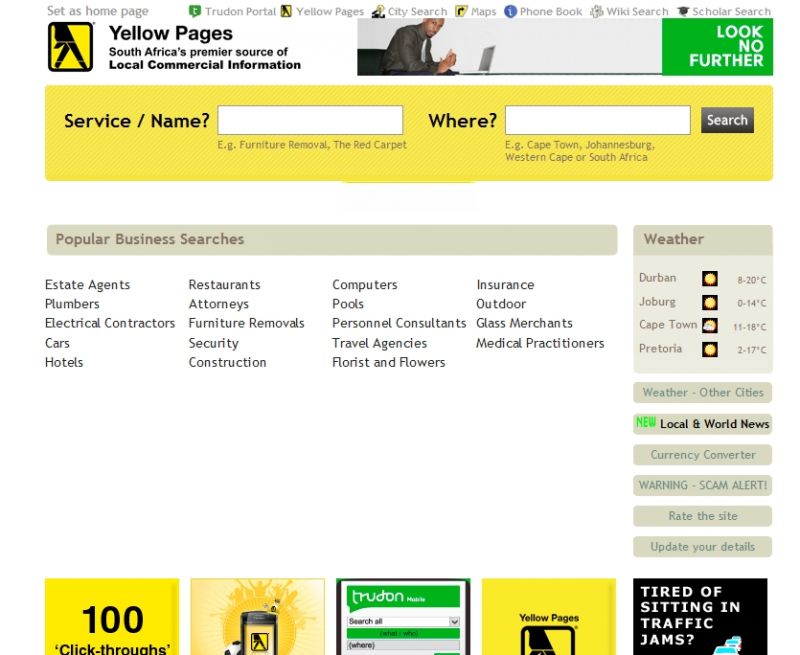The image size is (800, 655).
Task: Click the Popular Business Searches header
Action: pyautogui.click(x=332, y=240)
